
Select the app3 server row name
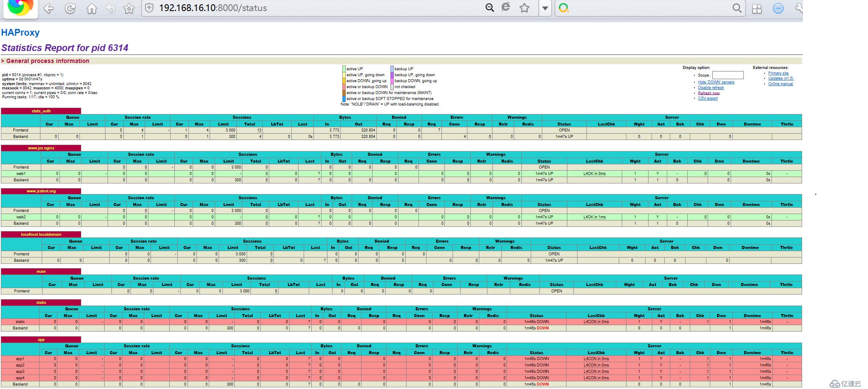click(x=20, y=372)
